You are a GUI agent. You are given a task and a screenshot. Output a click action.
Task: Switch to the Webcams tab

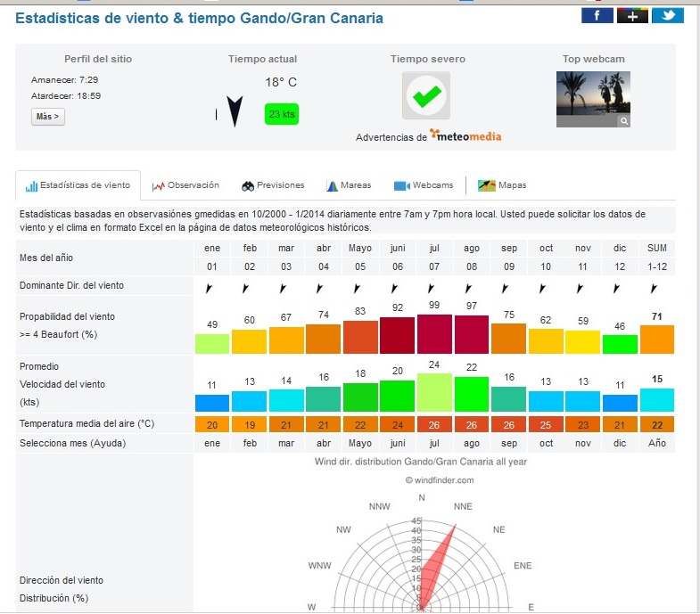424,185
